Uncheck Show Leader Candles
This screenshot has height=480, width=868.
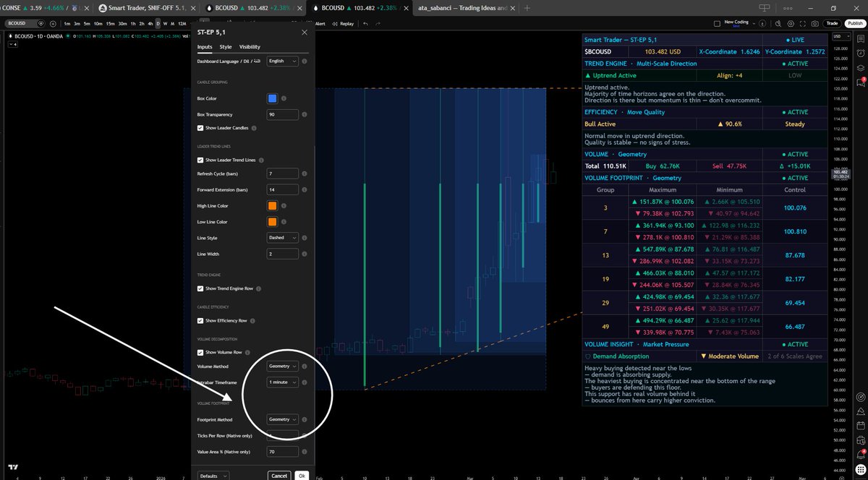[200, 128]
